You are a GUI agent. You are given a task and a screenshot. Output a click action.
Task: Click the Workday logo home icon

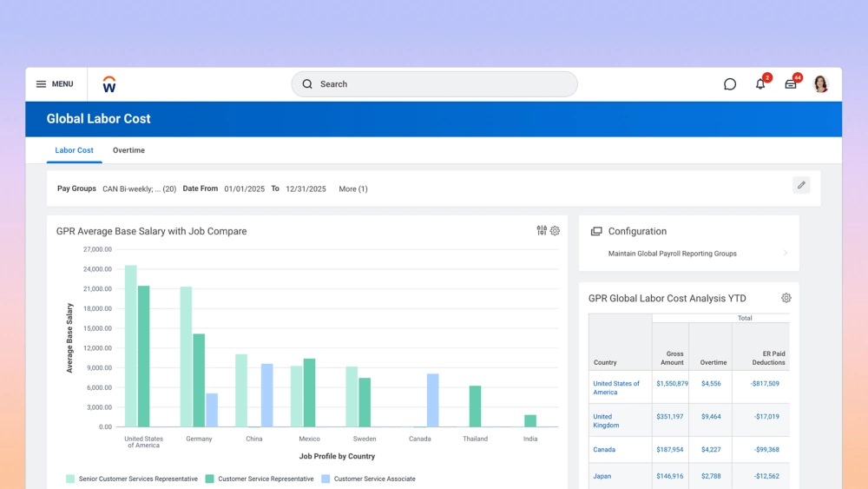pyautogui.click(x=108, y=84)
